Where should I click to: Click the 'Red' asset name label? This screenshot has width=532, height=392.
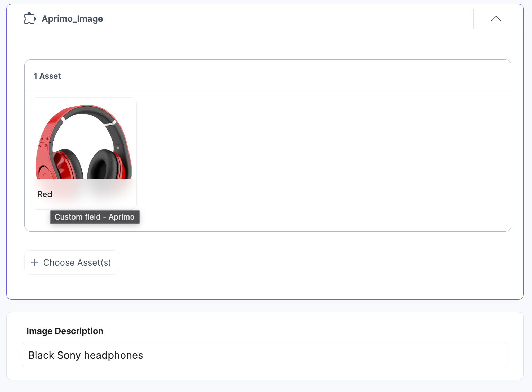45,194
